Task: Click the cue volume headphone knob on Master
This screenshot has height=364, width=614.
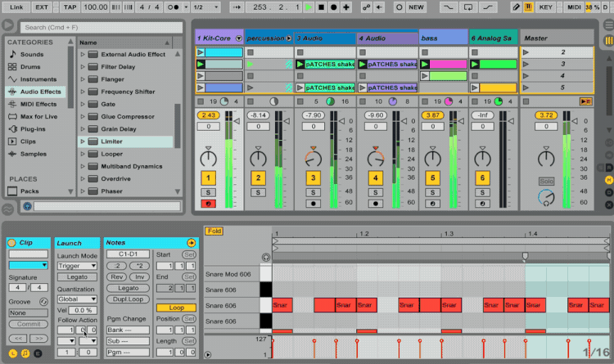Action: tap(546, 197)
